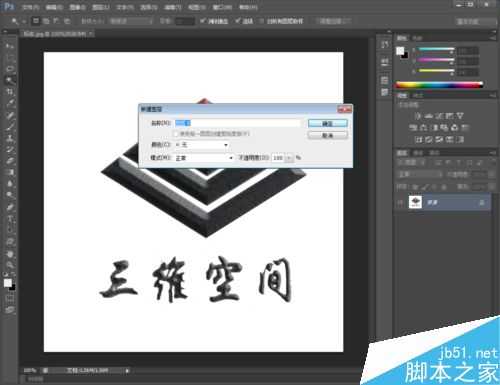Check the clipping mask option in dialog
The height and width of the screenshot is (385, 500).
tap(176, 134)
